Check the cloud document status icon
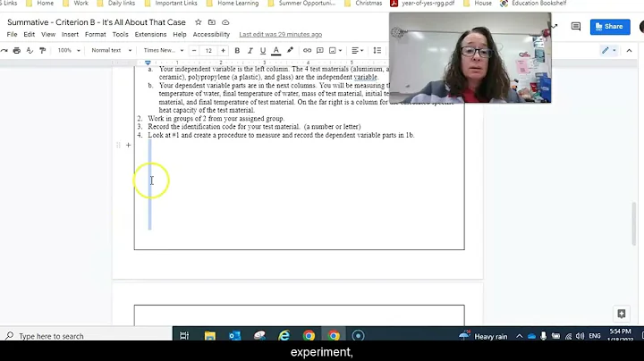Image resolution: width=644 pixels, height=361 pixels. [225, 22]
